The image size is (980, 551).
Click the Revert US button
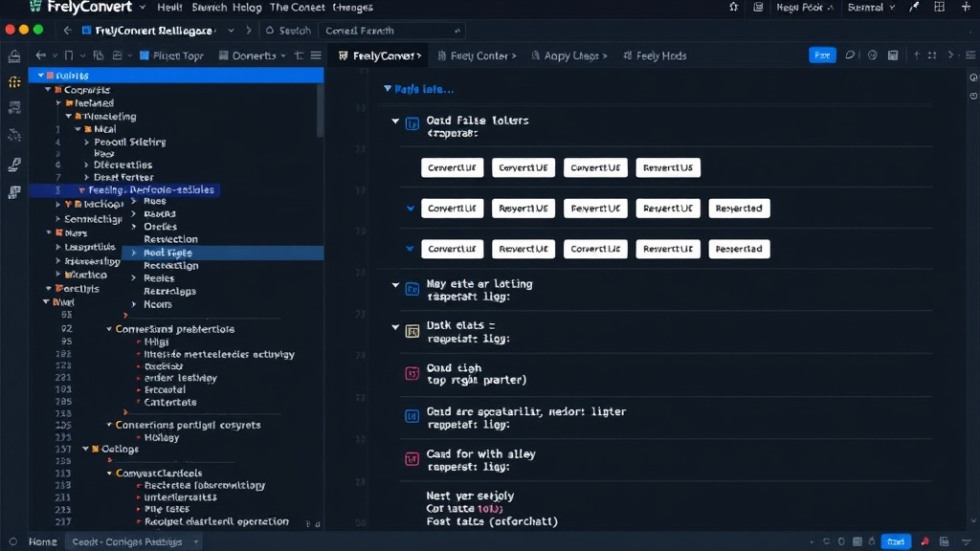point(667,167)
